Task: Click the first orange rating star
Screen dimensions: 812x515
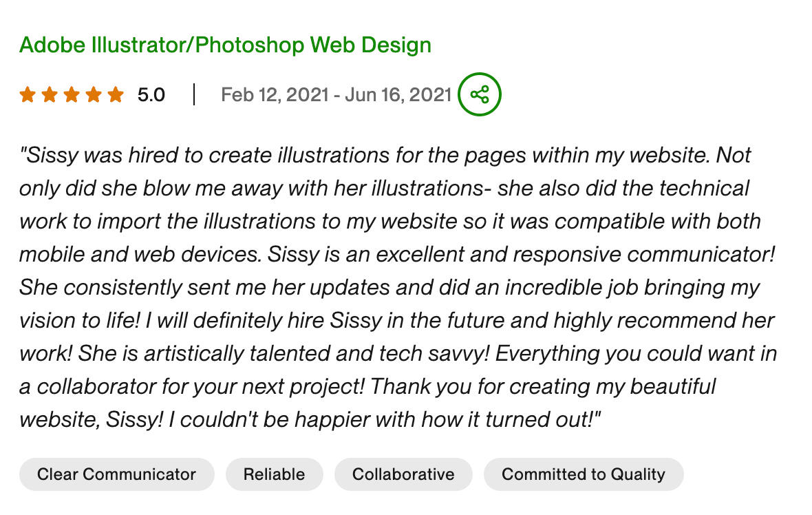Action: click(x=28, y=94)
